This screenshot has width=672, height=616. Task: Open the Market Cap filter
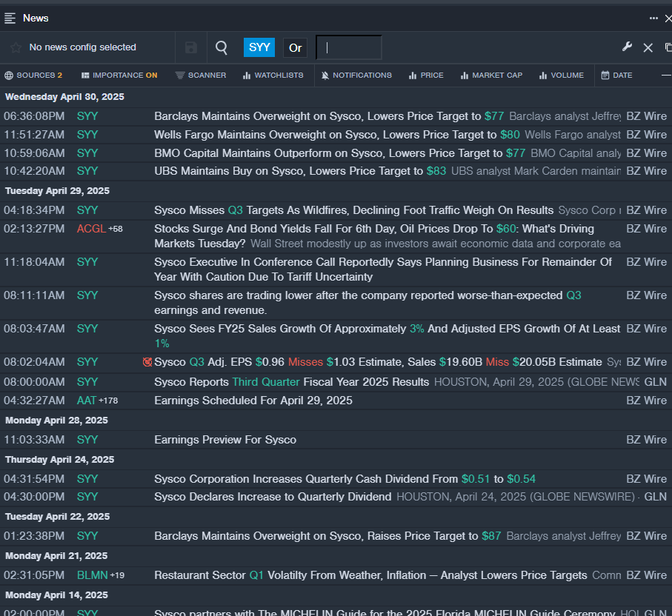(491, 76)
